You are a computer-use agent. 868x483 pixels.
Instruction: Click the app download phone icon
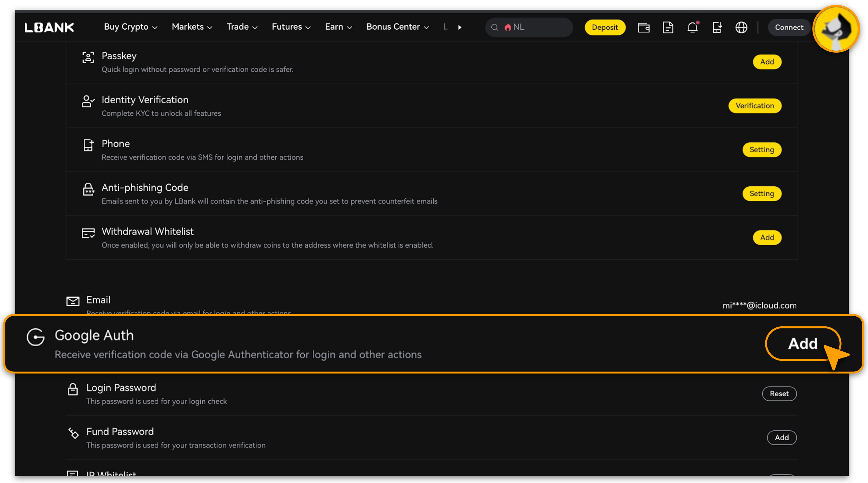point(717,27)
